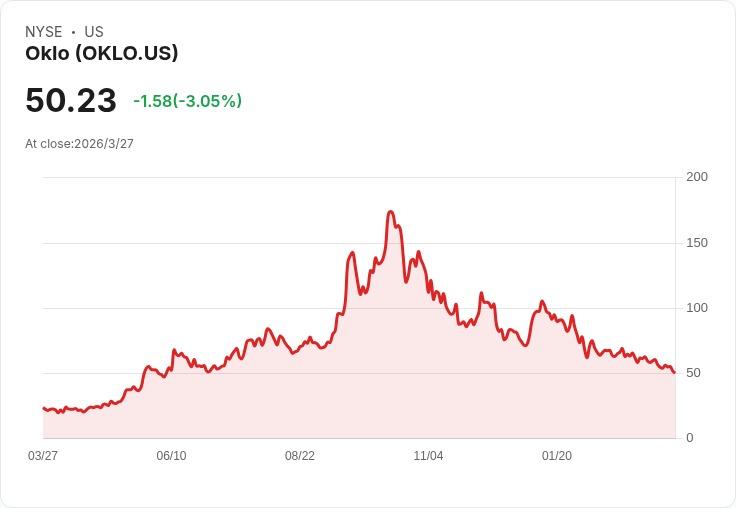The height and width of the screenshot is (508, 736).
Task: Select the 03/27 date on x-axis
Action: point(43,456)
